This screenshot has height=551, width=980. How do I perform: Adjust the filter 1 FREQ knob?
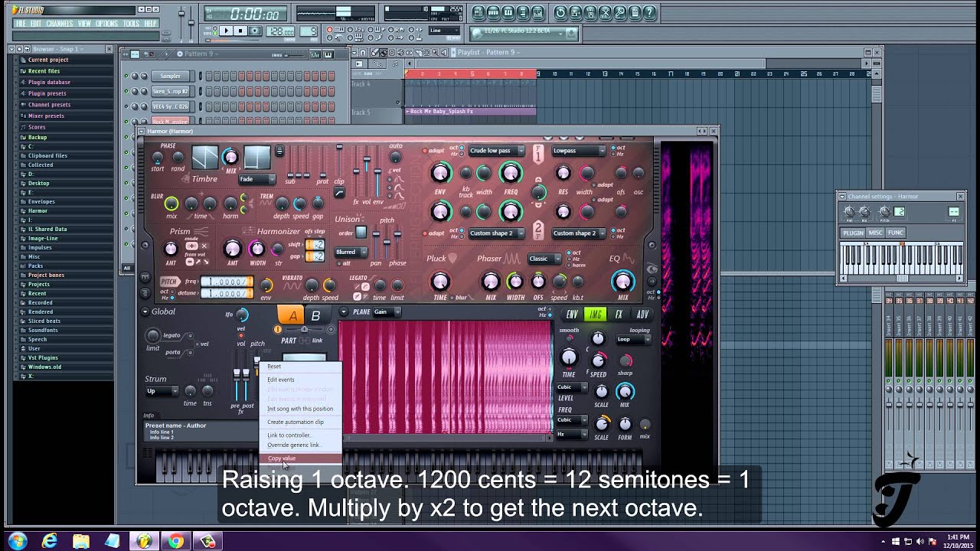511,173
